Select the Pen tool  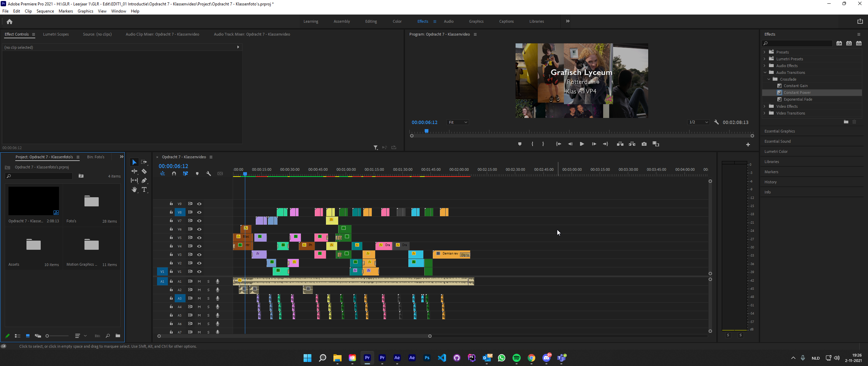144,181
